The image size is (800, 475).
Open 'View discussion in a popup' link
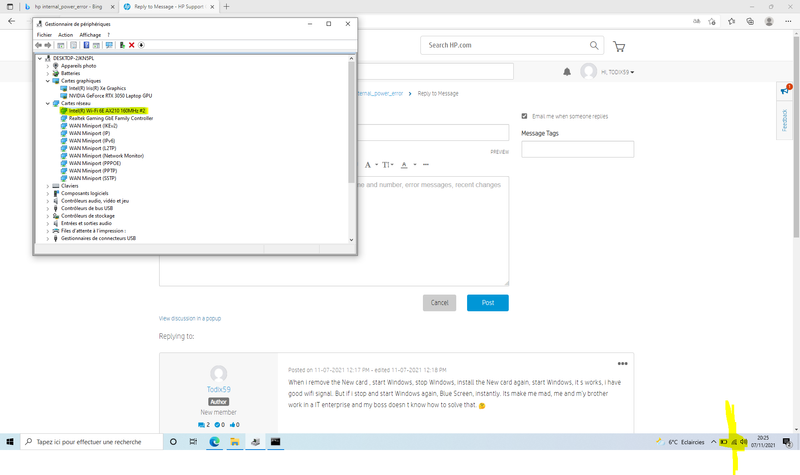click(x=190, y=318)
